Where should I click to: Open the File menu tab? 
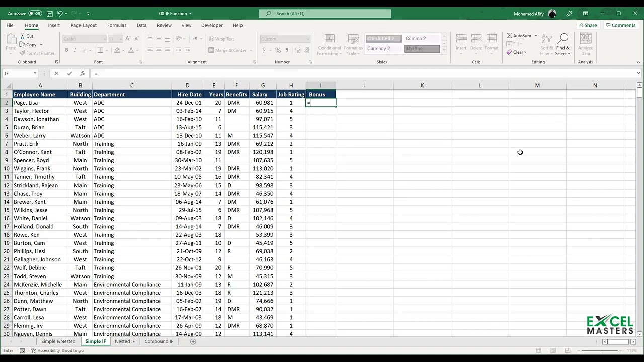10,25
